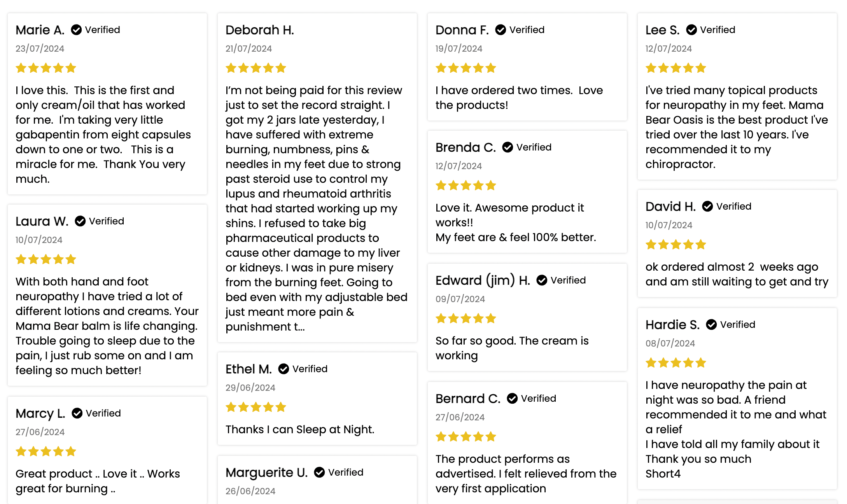Click Edward (jim) H. verified checkmark

[542, 280]
